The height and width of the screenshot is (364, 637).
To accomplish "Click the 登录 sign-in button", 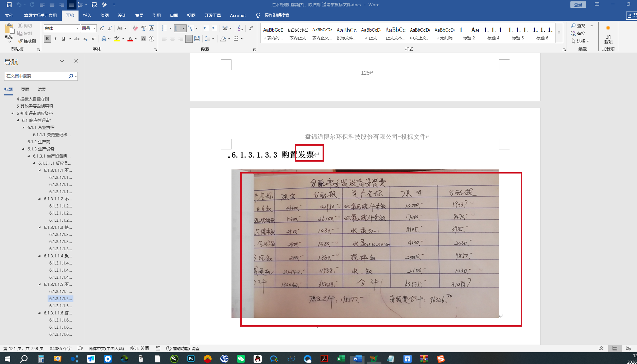I will pos(578,4).
